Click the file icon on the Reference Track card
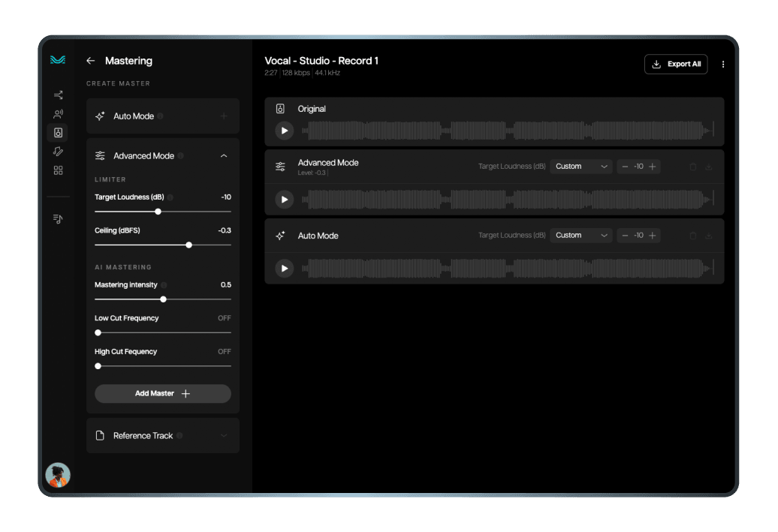The height and width of the screenshot is (532, 778). 100,435
